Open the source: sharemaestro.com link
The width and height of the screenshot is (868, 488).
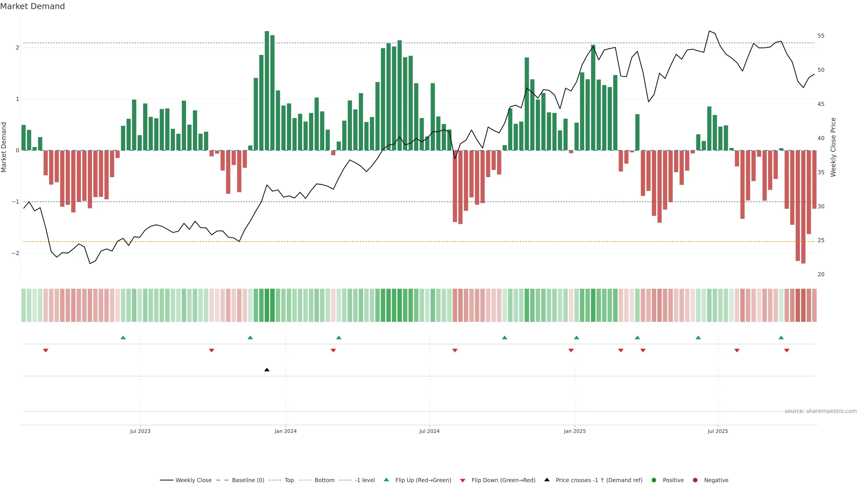(821, 411)
